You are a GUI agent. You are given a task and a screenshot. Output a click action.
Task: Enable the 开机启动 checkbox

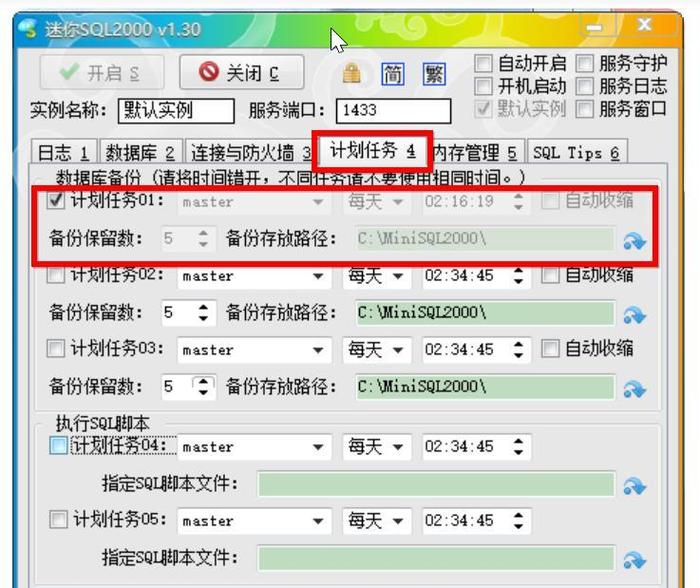coord(483,86)
